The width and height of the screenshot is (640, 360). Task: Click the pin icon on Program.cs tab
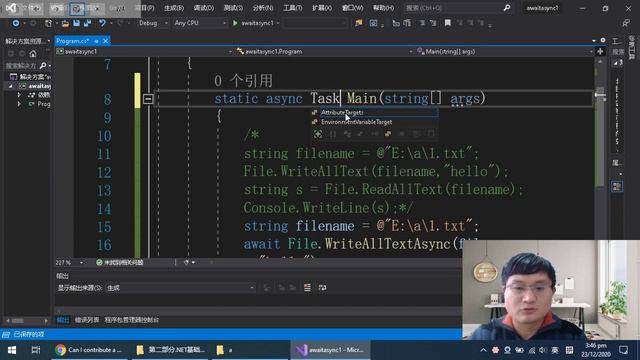(x=96, y=41)
